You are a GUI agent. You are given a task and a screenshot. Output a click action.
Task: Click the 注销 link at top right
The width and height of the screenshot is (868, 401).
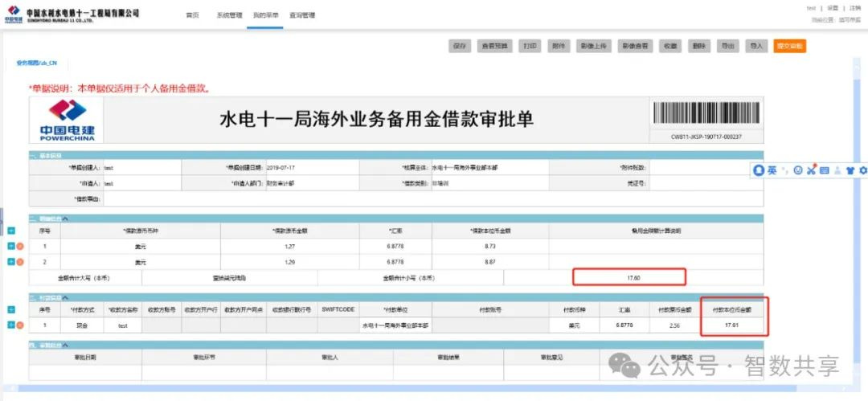click(854, 8)
